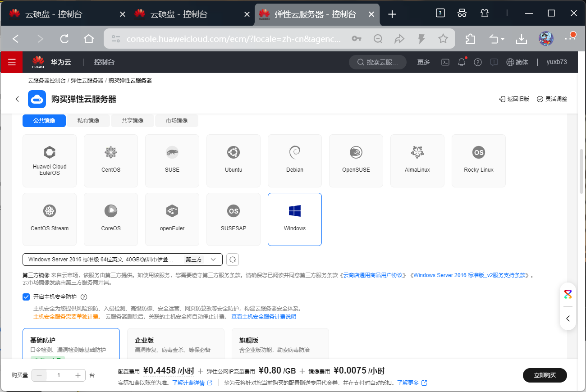The height and width of the screenshot is (392, 586).
Task: Open 了解计费详情 link
Action: click(192, 383)
